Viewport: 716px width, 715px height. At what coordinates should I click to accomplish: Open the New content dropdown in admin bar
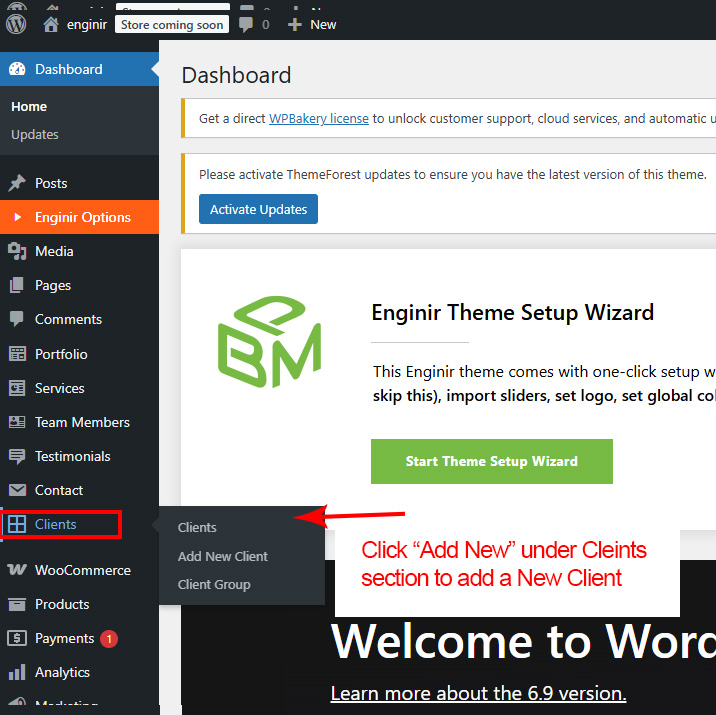312,24
